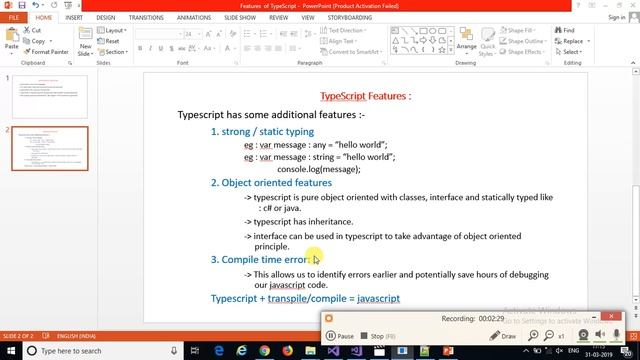This screenshot has height=360, width=640.
Task: Click Sign in link
Action: pos(616,17)
